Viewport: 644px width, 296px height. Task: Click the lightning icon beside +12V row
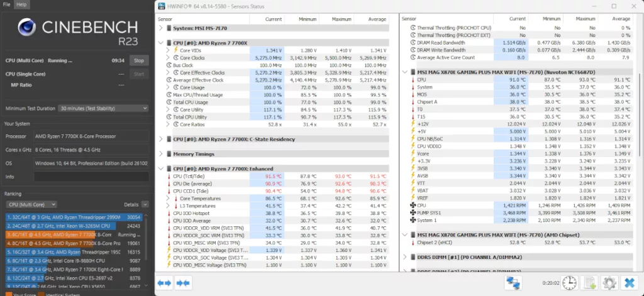413,124
